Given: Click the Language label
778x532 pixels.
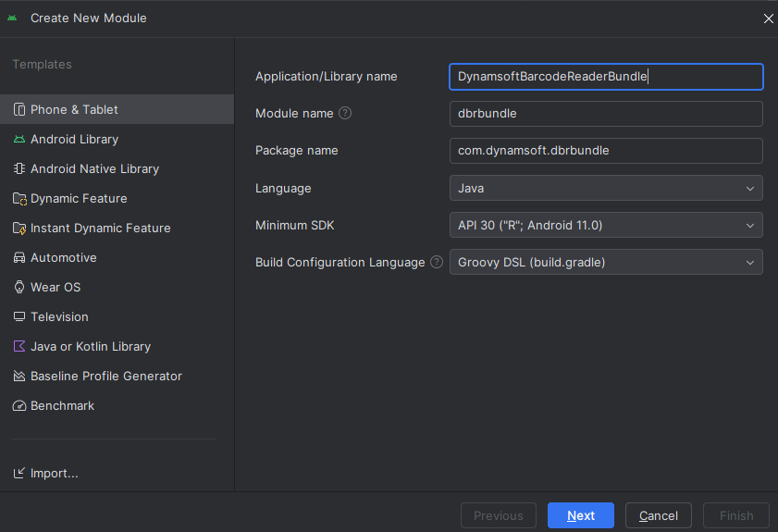Looking at the screenshot, I should 283,189.
